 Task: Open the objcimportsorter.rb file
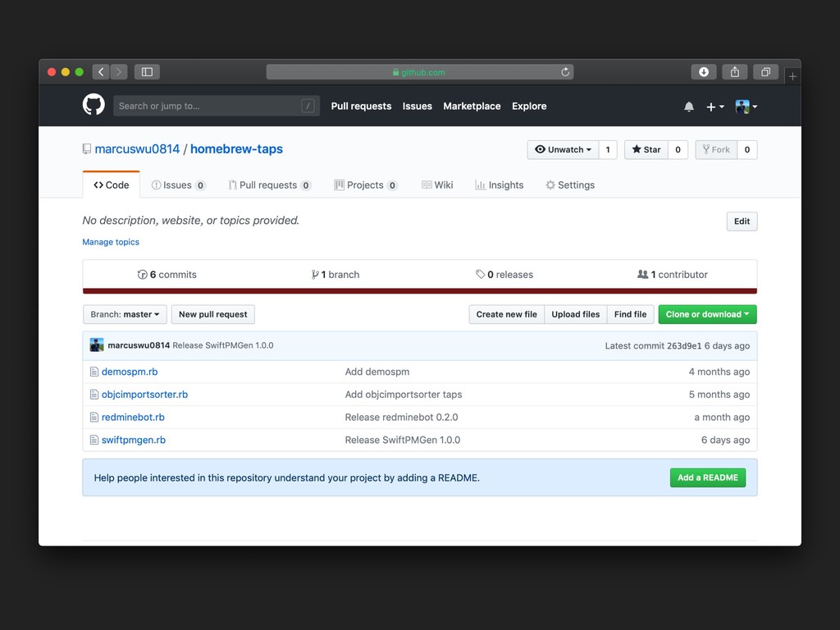pos(144,395)
